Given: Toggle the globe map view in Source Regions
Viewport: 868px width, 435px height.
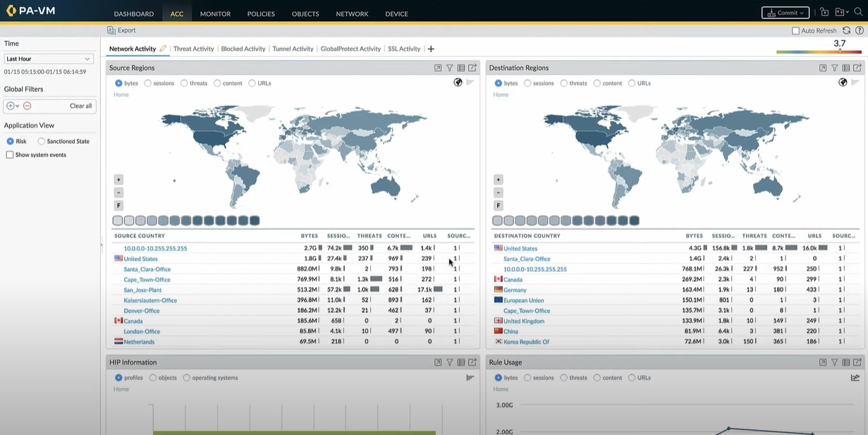Looking at the screenshot, I should point(458,82).
